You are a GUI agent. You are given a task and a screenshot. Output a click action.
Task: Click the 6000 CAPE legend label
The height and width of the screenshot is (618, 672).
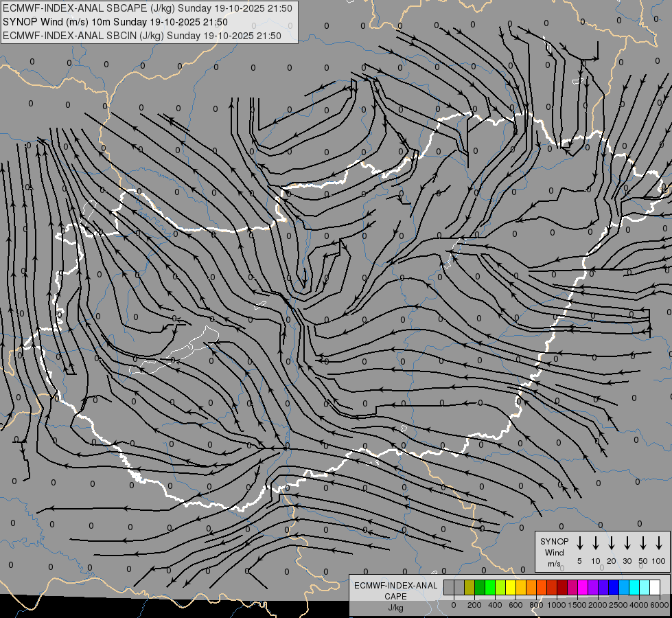click(660, 605)
